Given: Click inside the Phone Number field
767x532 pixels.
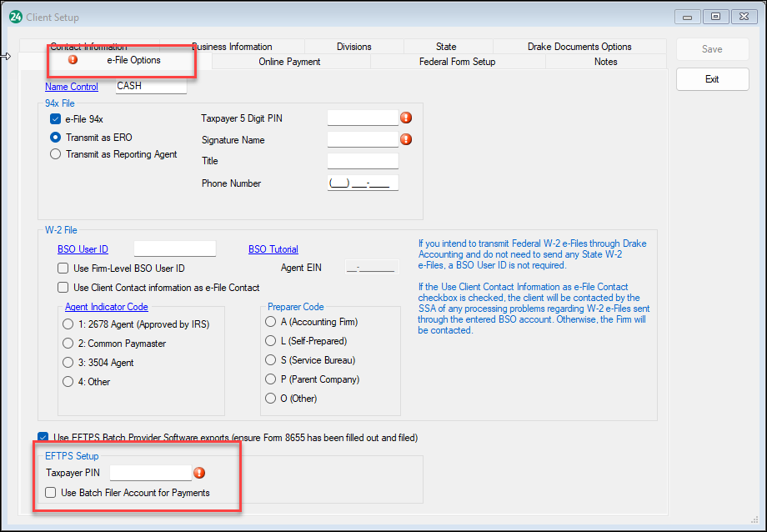Looking at the screenshot, I should coord(363,183).
